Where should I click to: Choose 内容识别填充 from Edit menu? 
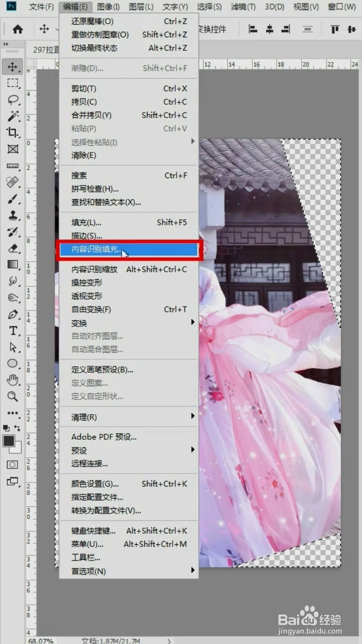click(129, 250)
